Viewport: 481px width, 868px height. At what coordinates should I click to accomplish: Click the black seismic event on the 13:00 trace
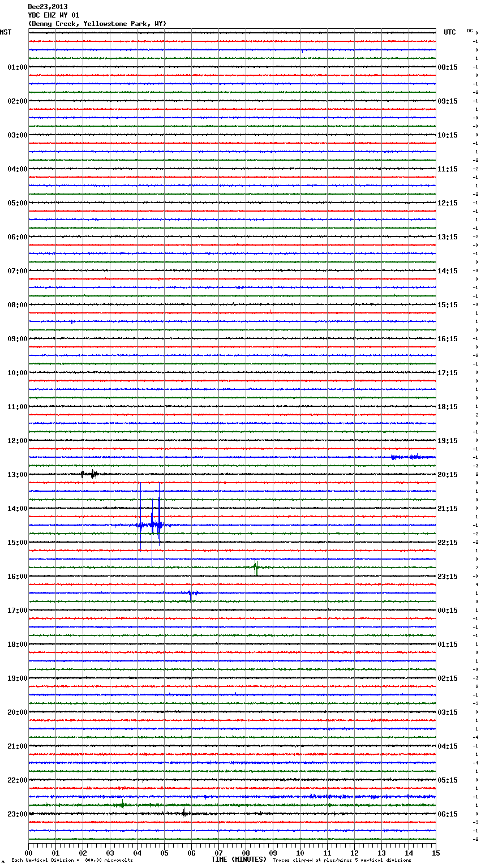[89, 474]
